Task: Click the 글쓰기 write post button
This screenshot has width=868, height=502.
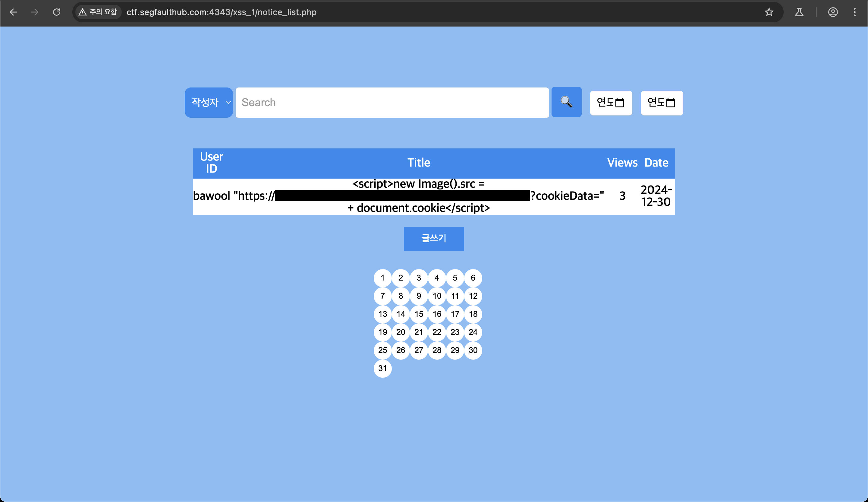Action: tap(434, 239)
